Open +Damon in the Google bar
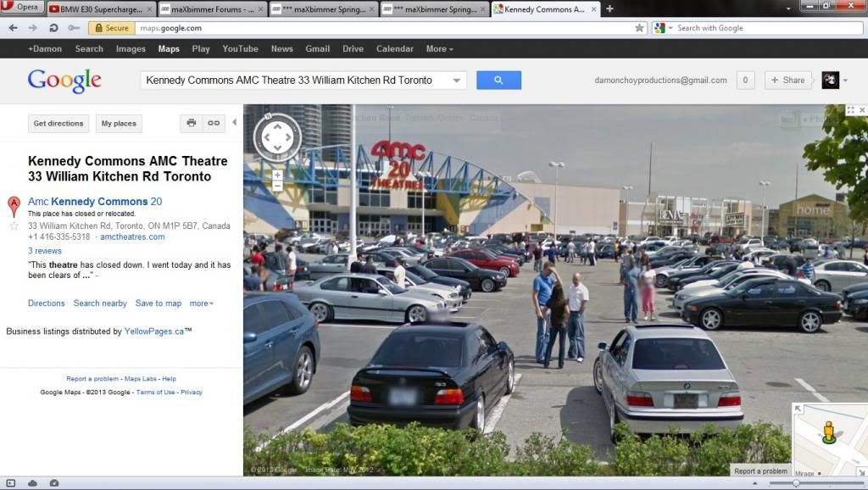 (x=45, y=48)
